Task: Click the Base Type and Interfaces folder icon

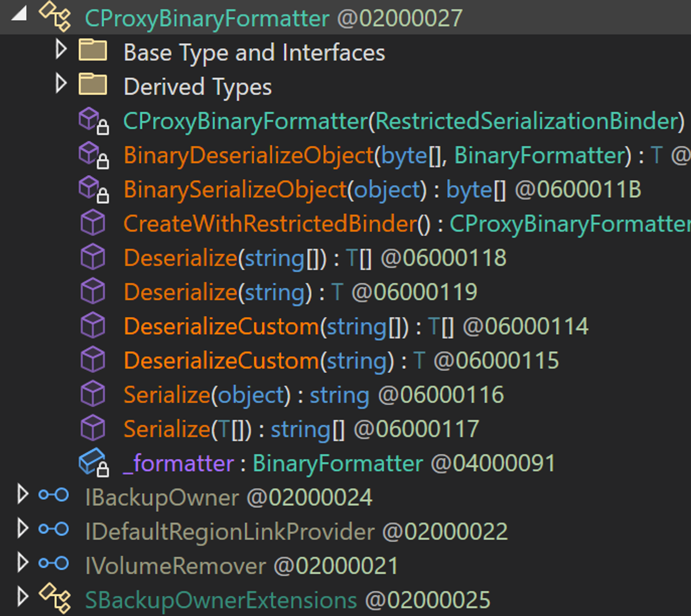Action: pyautogui.click(x=93, y=50)
